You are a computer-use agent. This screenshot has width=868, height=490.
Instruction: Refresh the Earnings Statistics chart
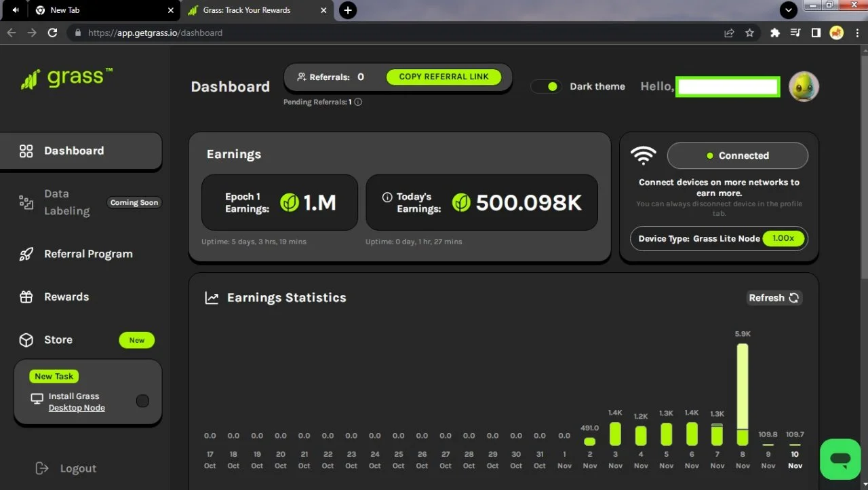click(x=774, y=298)
